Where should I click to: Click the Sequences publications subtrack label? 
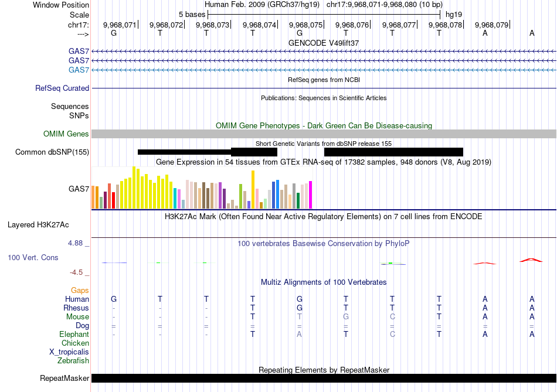click(70, 106)
